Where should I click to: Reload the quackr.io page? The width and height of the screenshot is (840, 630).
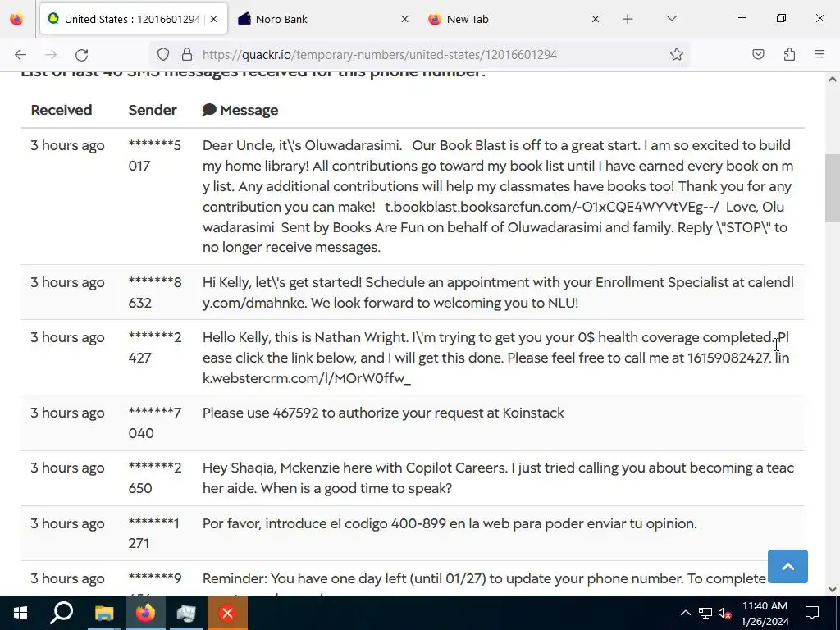tap(81, 55)
